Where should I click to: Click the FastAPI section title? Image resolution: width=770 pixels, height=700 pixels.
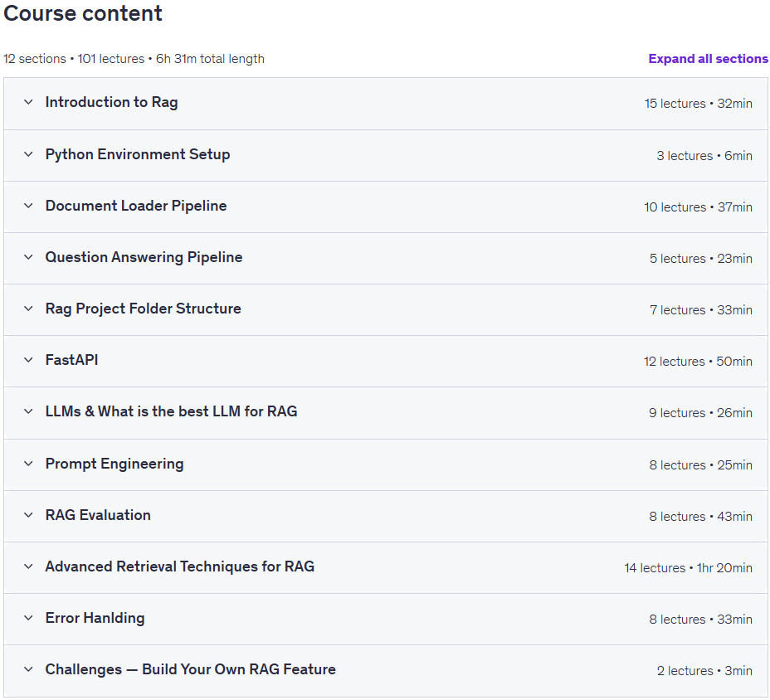71,360
